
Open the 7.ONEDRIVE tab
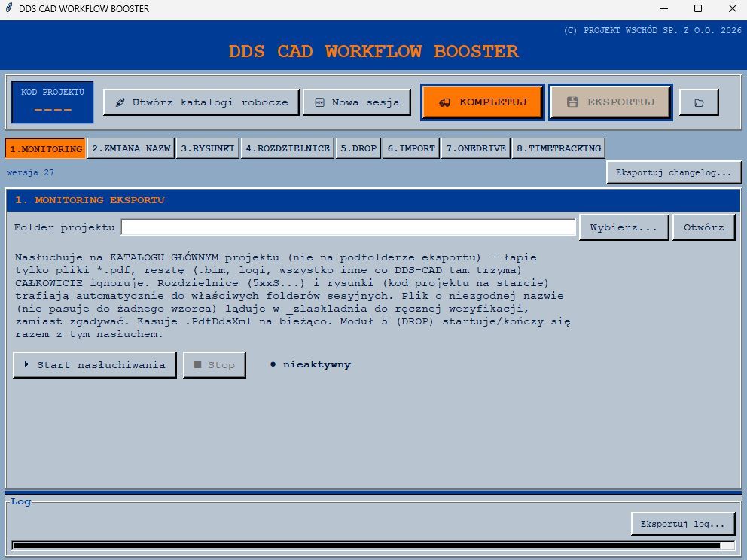point(475,148)
